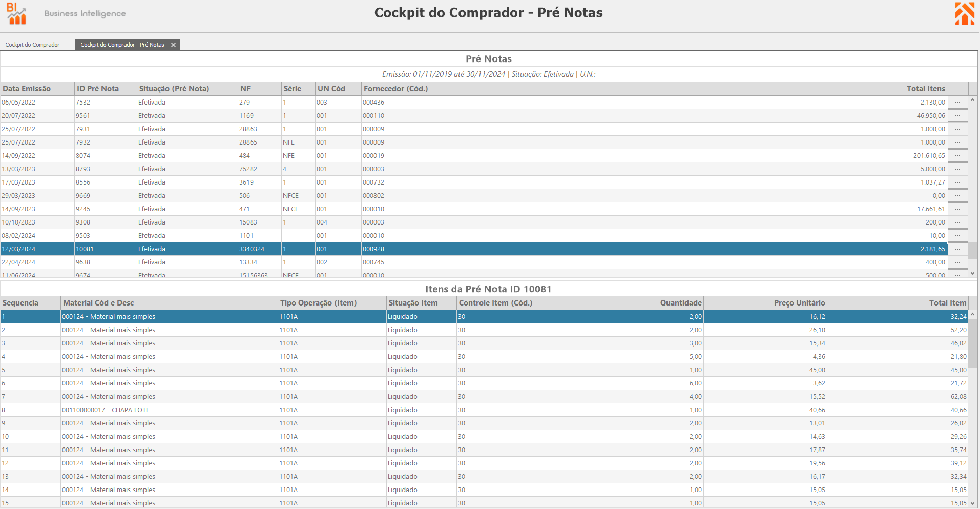Switch to the Cockpit do Comprador tab
The height and width of the screenshot is (509, 980).
pyautogui.click(x=32, y=45)
